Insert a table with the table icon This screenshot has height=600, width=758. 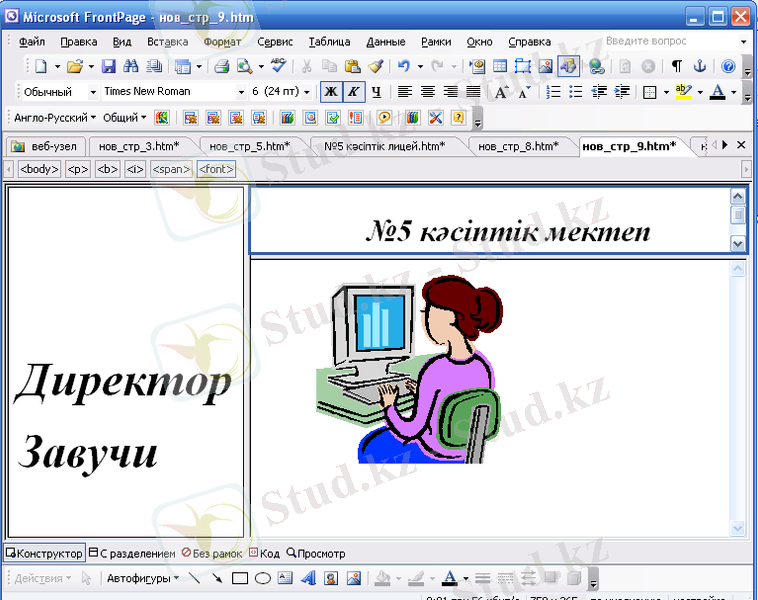[500, 66]
